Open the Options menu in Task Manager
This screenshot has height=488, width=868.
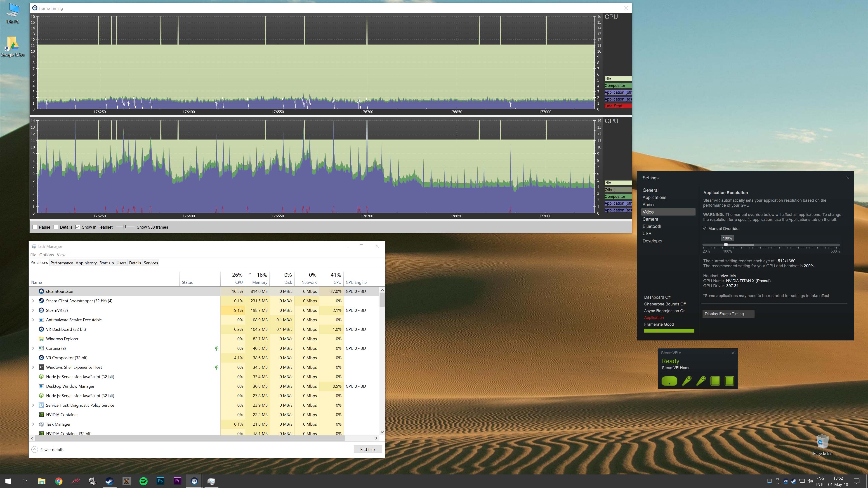46,255
